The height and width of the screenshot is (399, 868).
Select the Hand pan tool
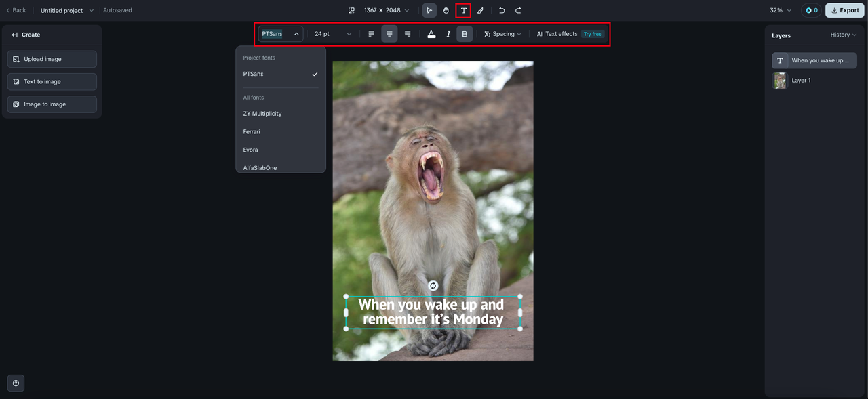click(x=446, y=10)
